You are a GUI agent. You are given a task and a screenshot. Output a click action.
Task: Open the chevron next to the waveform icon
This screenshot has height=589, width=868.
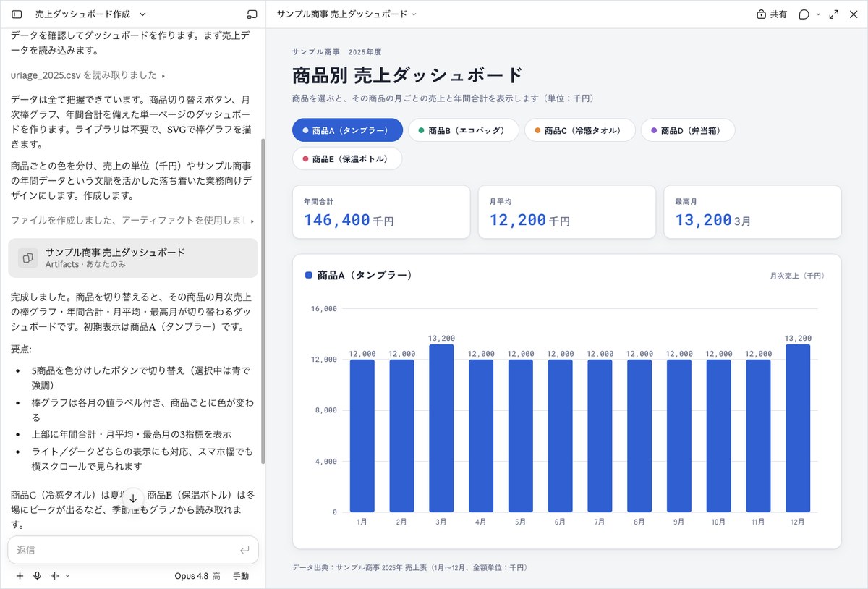(x=67, y=576)
